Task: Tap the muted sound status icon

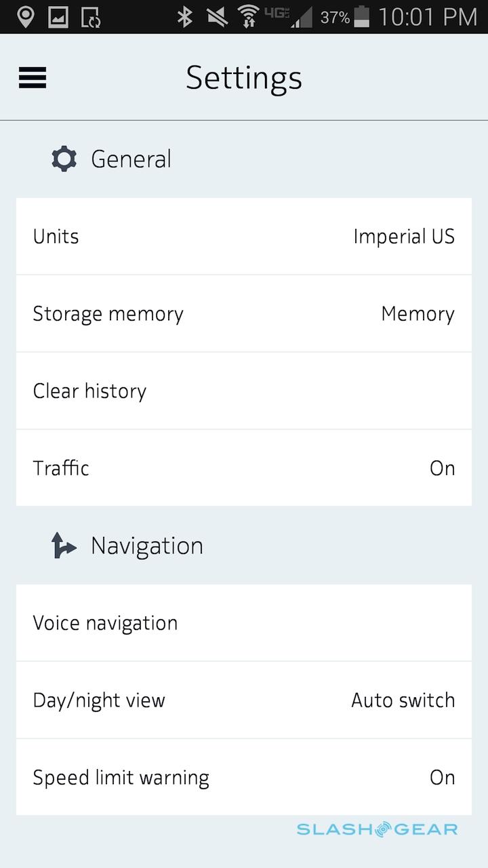Action: pos(217,17)
